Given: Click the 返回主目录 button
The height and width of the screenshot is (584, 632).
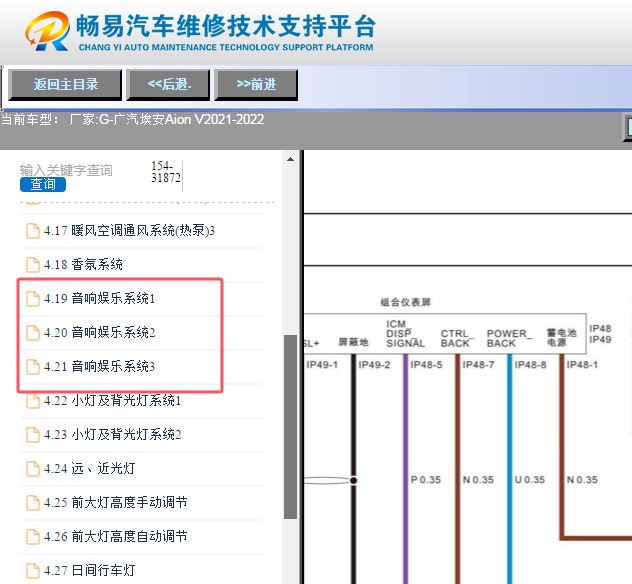Looking at the screenshot, I should (x=65, y=85).
